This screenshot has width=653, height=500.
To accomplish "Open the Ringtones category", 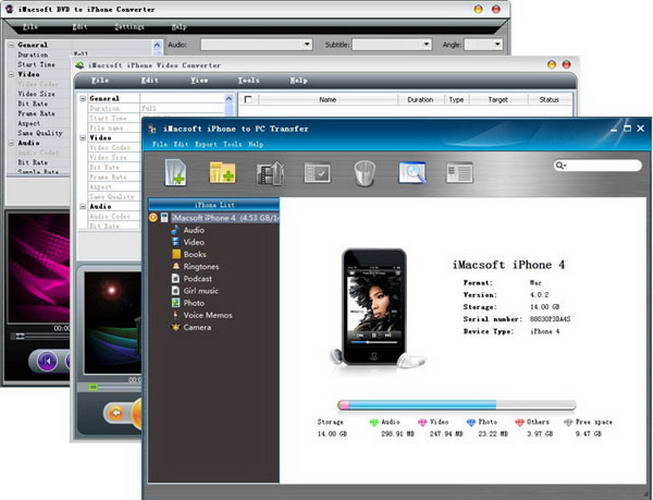I will 201,266.
